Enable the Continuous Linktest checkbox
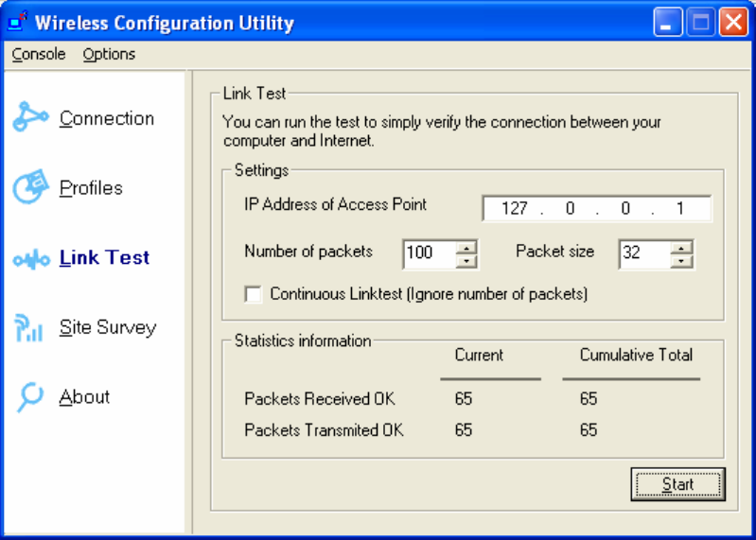Screen dimensions: 756x540 [254, 295]
